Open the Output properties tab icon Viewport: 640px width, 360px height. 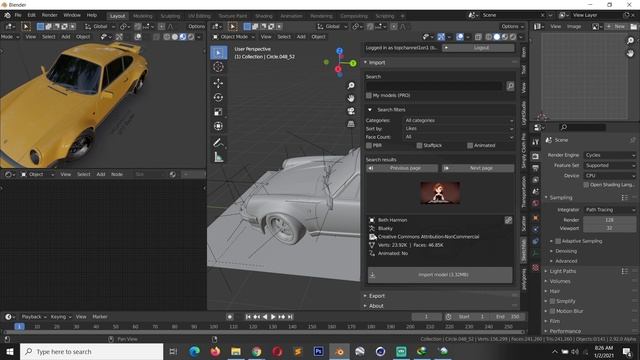tap(536, 168)
